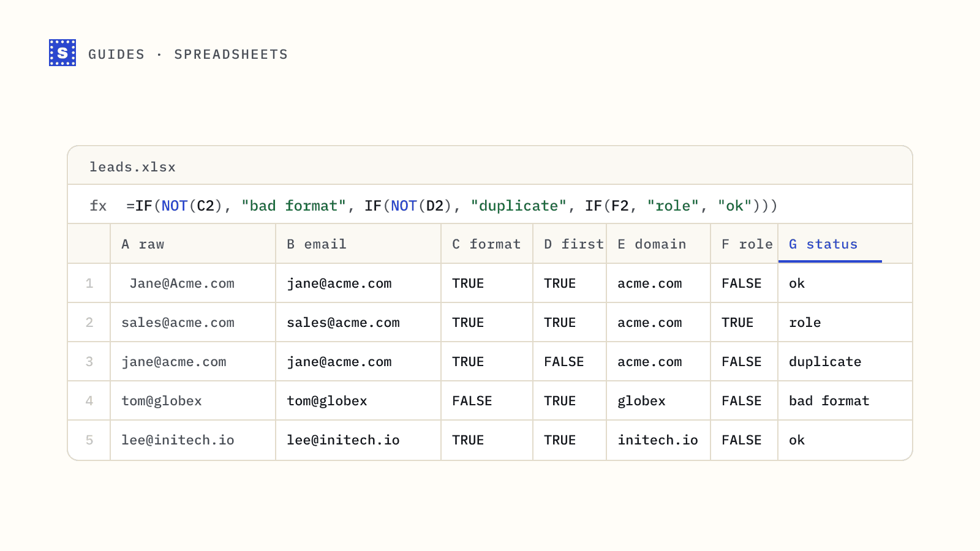Click into the formula bar input

452,206
